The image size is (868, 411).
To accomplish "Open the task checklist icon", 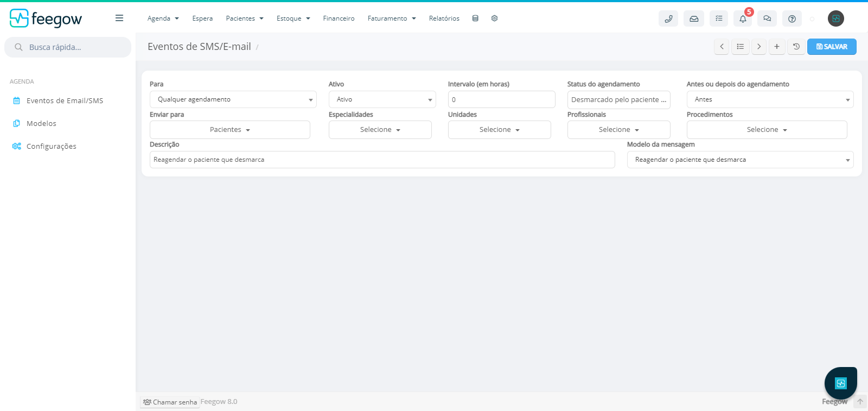I will [719, 18].
